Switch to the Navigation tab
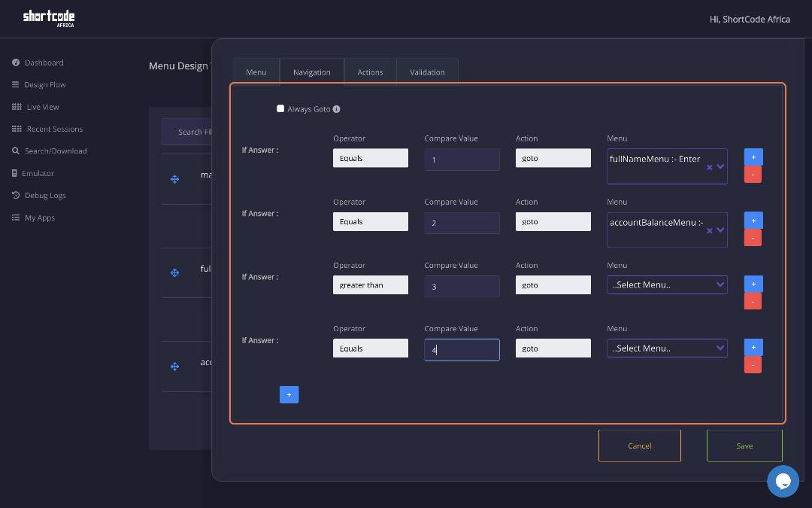 point(312,72)
